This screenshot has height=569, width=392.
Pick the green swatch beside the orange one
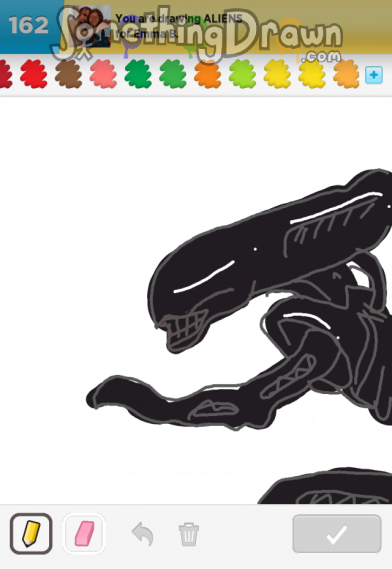(x=173, y=74)
